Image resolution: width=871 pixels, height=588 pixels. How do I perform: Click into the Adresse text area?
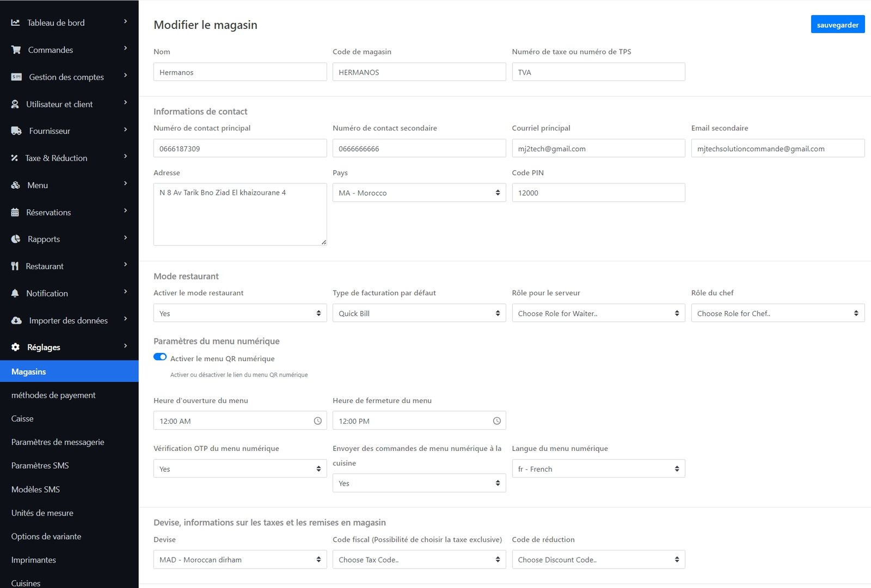coord(240,214)
